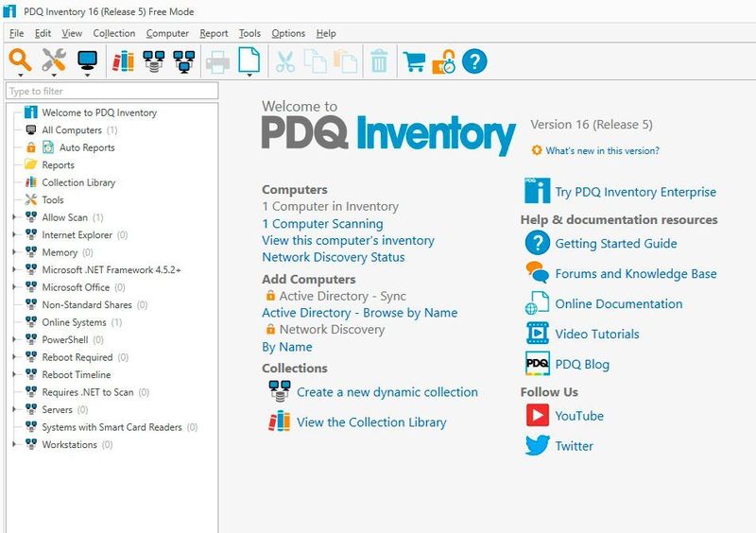Viewport: 756px width, 533px height.
Task: Open dropdown arrow under magnifying glass icon
Action: coord(20,76)
